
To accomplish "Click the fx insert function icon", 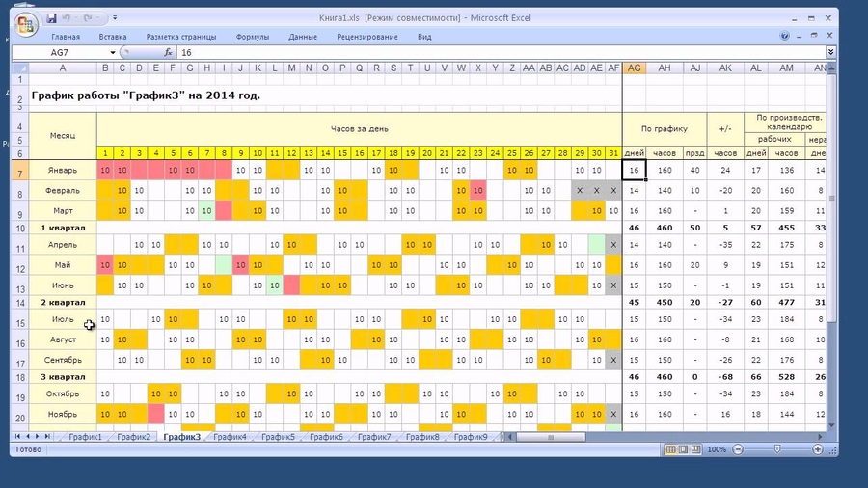I will [168, 53].
